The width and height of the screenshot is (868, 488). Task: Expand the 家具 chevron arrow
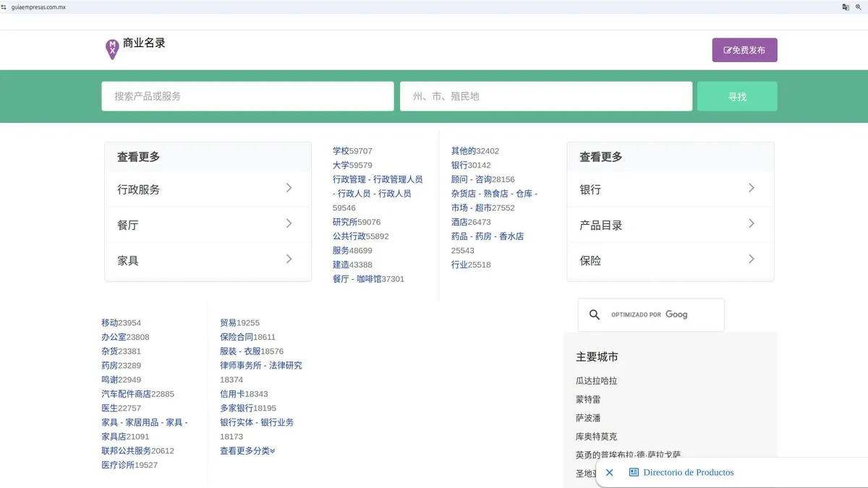coord(289,259)
